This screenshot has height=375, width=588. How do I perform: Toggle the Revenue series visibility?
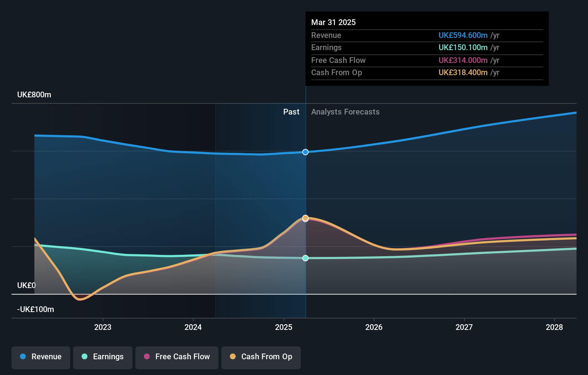(40, 357)
